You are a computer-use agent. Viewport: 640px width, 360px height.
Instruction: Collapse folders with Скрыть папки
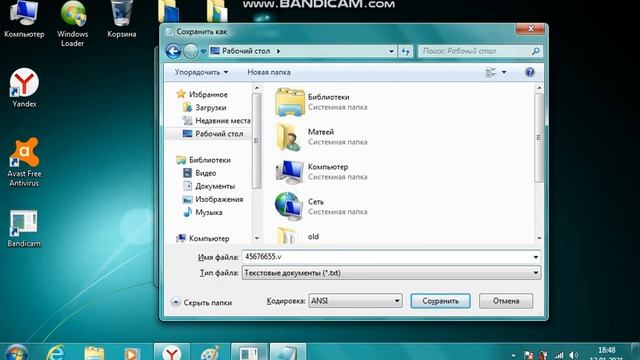click(x=202, y=302)
